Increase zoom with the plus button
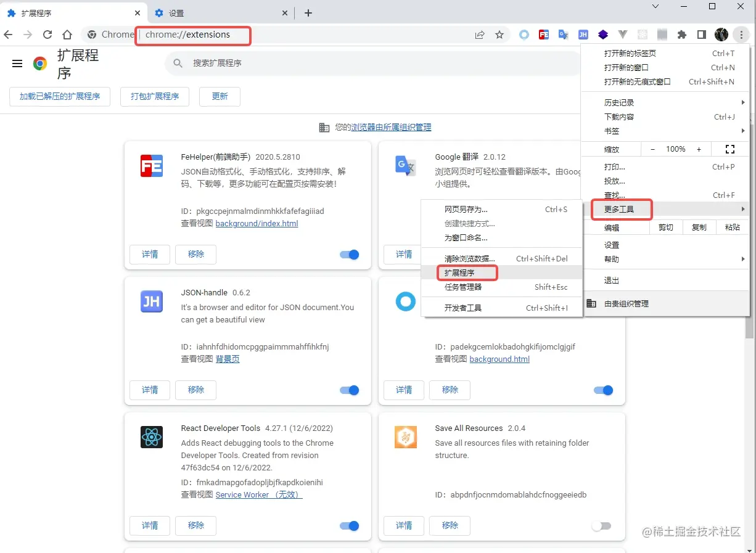The image size is (756, 553). tap(699, 149)
